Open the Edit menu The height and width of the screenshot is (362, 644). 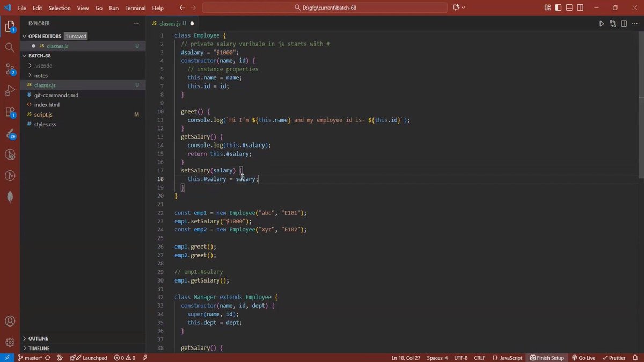click(37, 8)
